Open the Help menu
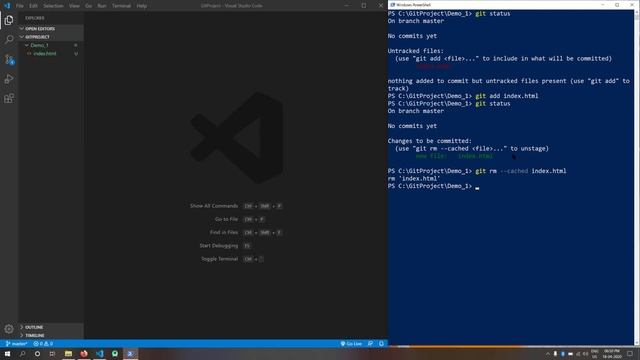Image resolution: width=640 pixels, height=360 pixels. click(142, 6)
